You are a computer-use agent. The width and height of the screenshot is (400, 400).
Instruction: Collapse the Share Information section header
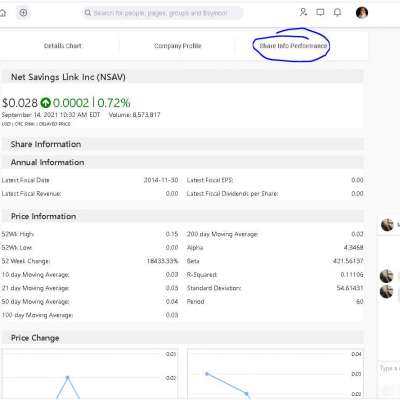(183, 144)
